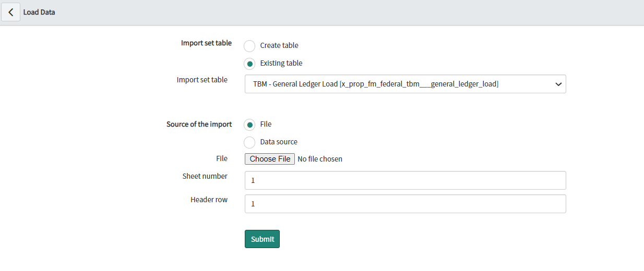Screen dimensions: 644x271
Task: Click the bold 'Source of the import' label
Action: pyautogui.click(x=199, y=124)
